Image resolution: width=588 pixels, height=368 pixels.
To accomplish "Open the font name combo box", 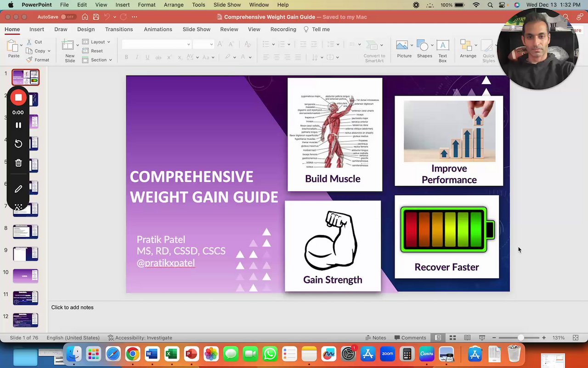I will point(156,44).
